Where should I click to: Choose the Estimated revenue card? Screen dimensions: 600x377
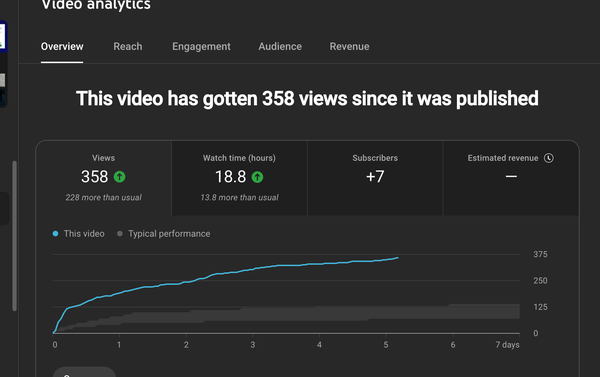[x=511, y=178]
